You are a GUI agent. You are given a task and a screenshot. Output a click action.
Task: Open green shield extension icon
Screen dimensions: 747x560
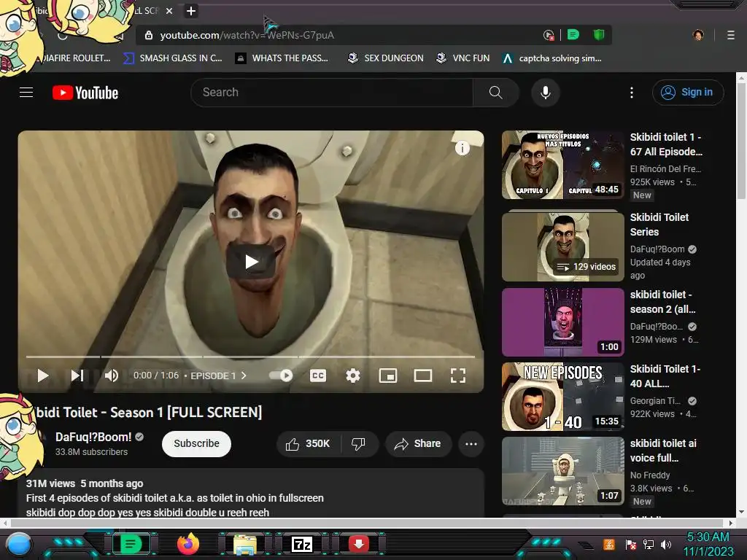click(x=599, y=35)
